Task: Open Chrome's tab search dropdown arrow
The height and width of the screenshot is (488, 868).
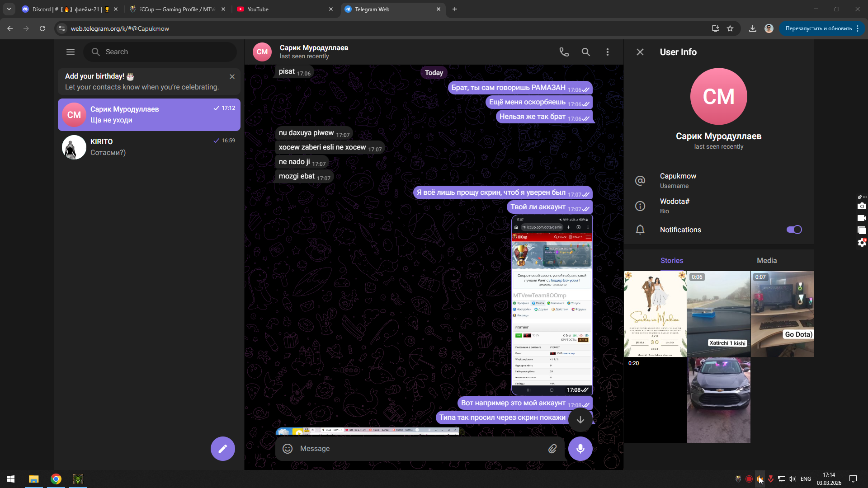Action: pos(9,9)
